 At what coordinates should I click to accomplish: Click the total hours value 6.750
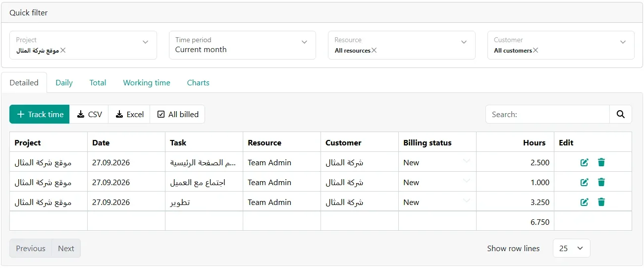point(540,222)
